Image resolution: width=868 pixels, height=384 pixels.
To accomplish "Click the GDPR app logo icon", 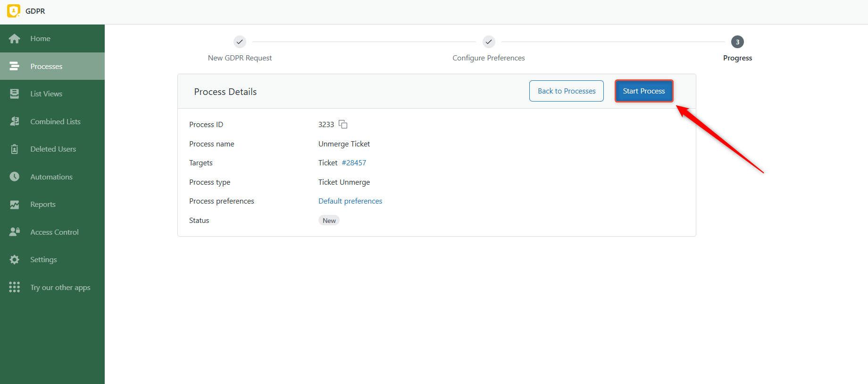I will tap(14, 11).
